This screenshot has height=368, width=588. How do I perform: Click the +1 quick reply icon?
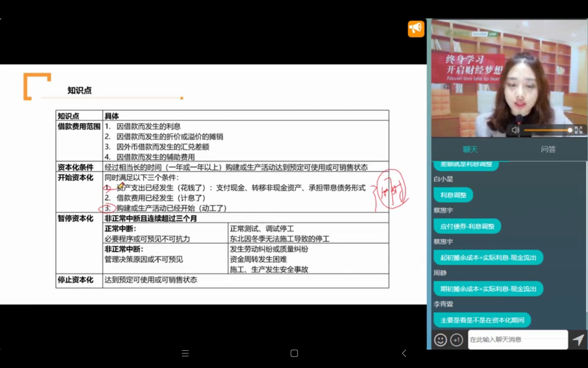(457, 340)
